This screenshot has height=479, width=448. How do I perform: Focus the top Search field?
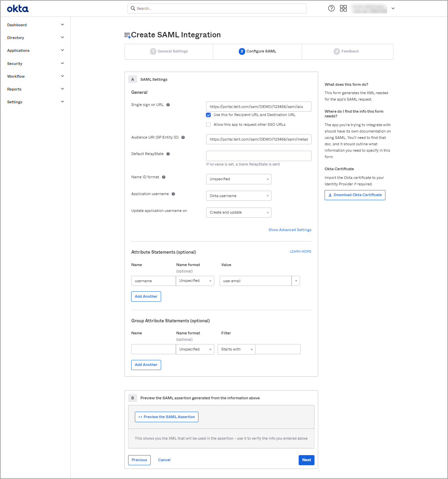click(217, 8)
